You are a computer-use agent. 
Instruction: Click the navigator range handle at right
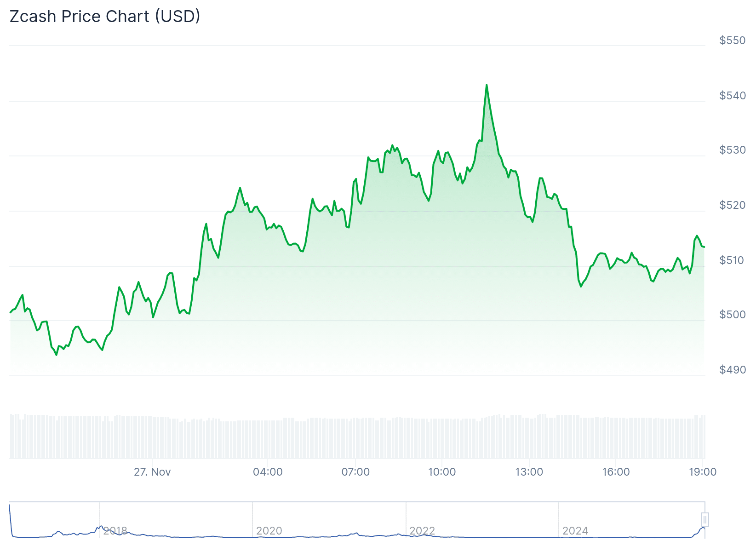click(x=704, y=520)
